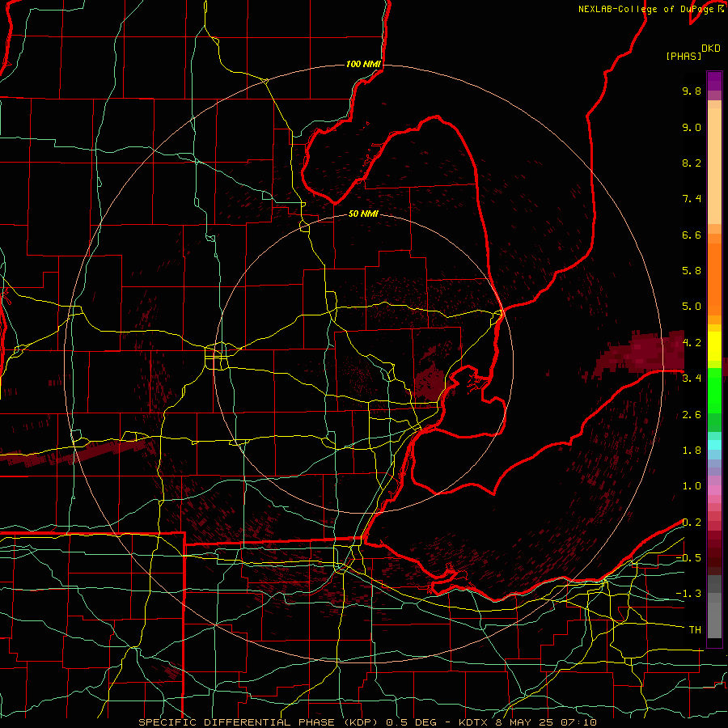
Task: Pick the purple top segment of color bar
Action: pyautogui.click(x=714, y=81)
